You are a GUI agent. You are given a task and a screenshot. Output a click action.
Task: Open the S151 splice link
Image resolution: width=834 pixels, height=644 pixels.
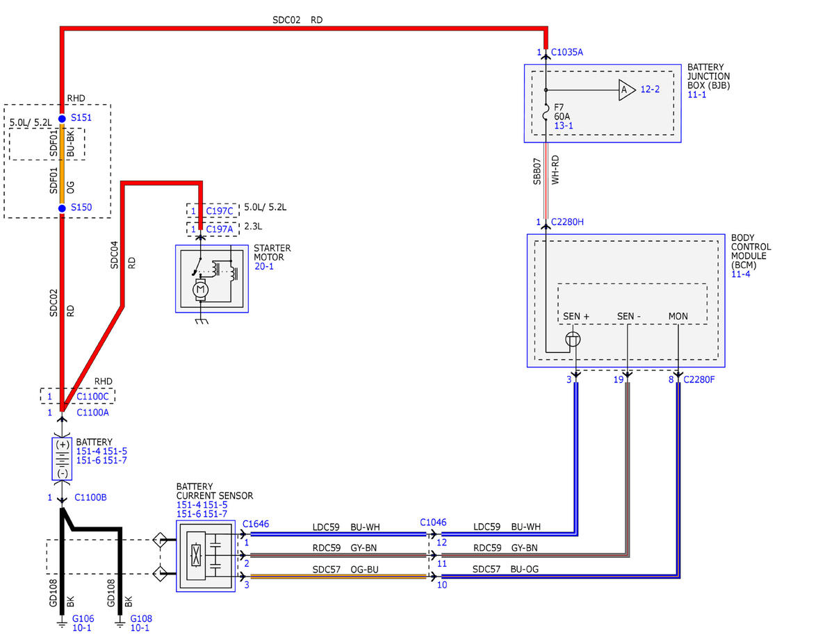click(x=81, y=117)
